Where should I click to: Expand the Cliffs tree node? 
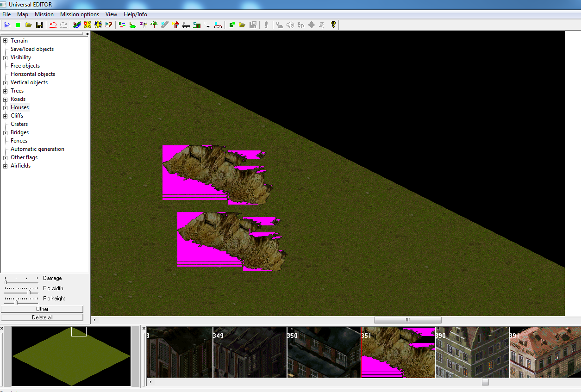click(6, 116)
